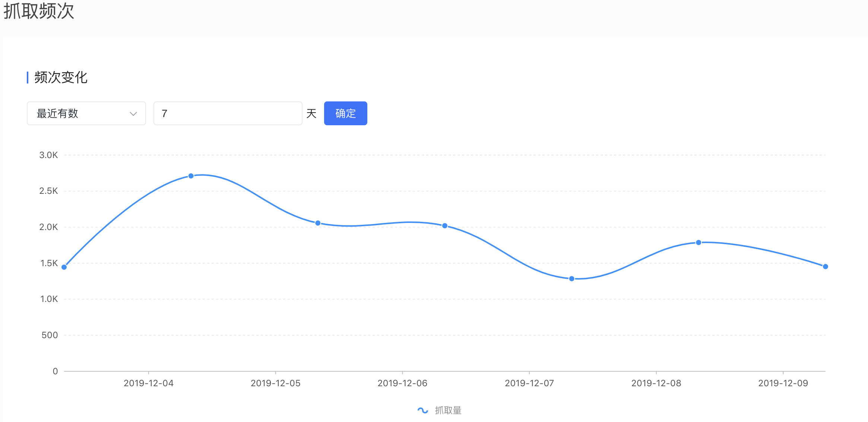
Task: Click the data point after 2019-12-08 tick
Action: pyautogui.click(x=698, y=243)
